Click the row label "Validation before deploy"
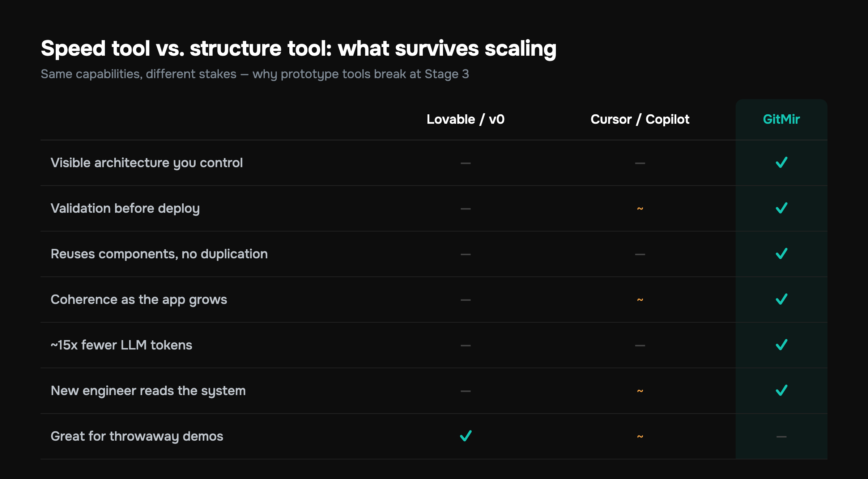Image resolution: width=868 pixels, height=479 pixels. point(125,209)
